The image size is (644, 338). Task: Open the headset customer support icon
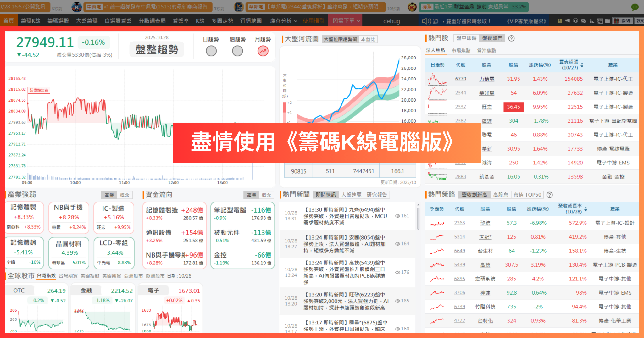[x=576, y=21]
